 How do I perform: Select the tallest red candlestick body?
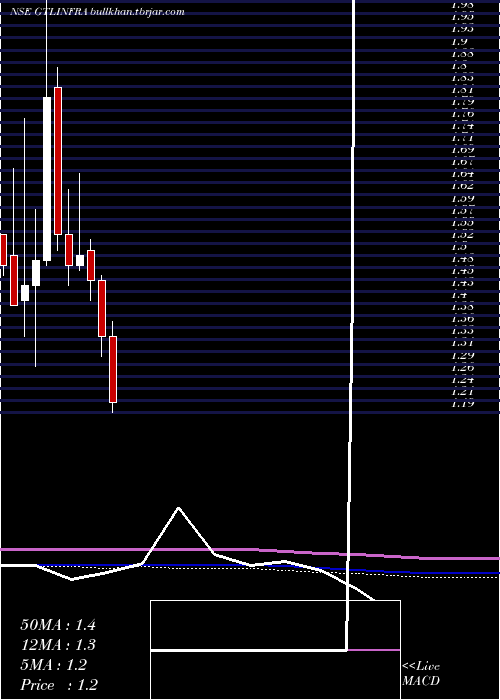(58, 161)
